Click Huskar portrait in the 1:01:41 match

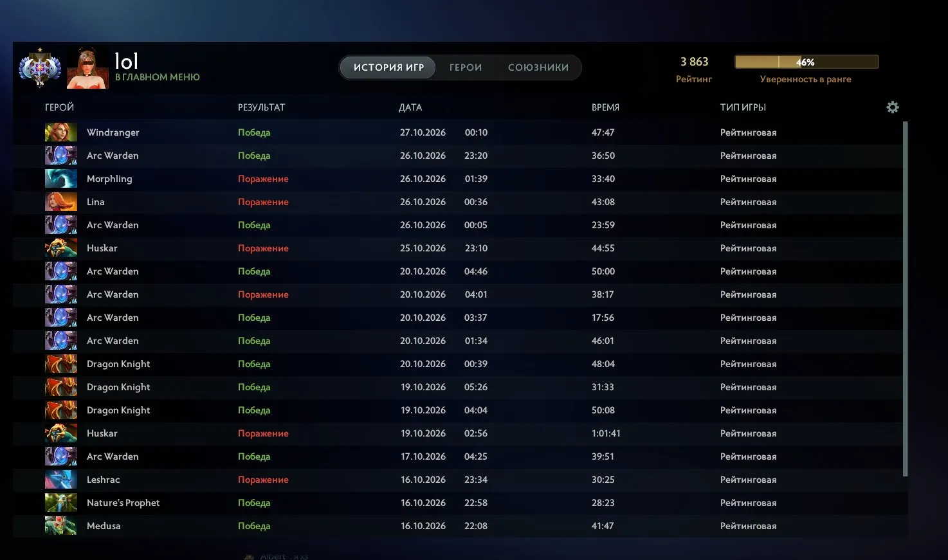61,433
